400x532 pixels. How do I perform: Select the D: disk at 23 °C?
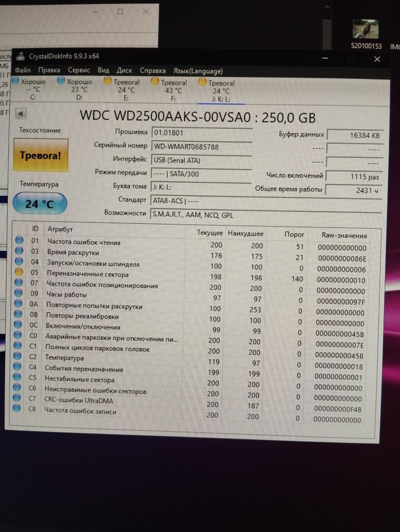pos(76,89)
